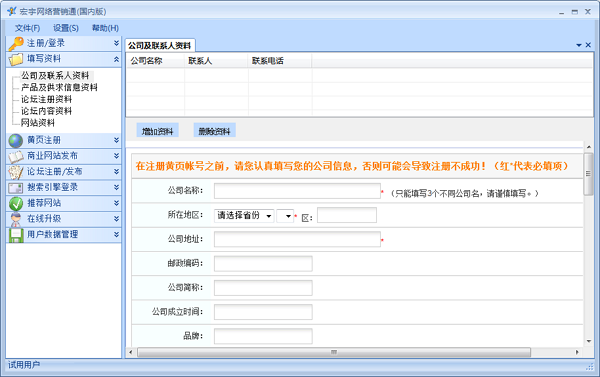This screenshot has width=600, height=377.
Task: Click the 推荐网站 section label
Action: point(44,203)
